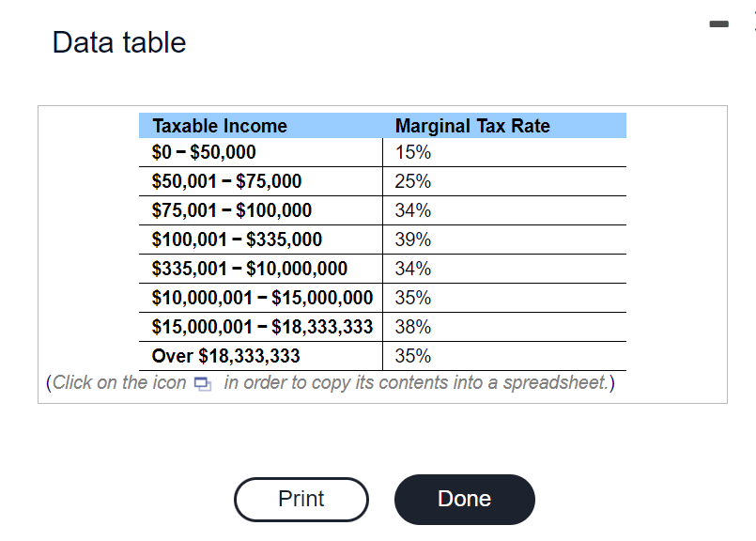Click the 15% tax rate cell
The width and height of the screenshot is (756, 541).
[x=413, y=152]
